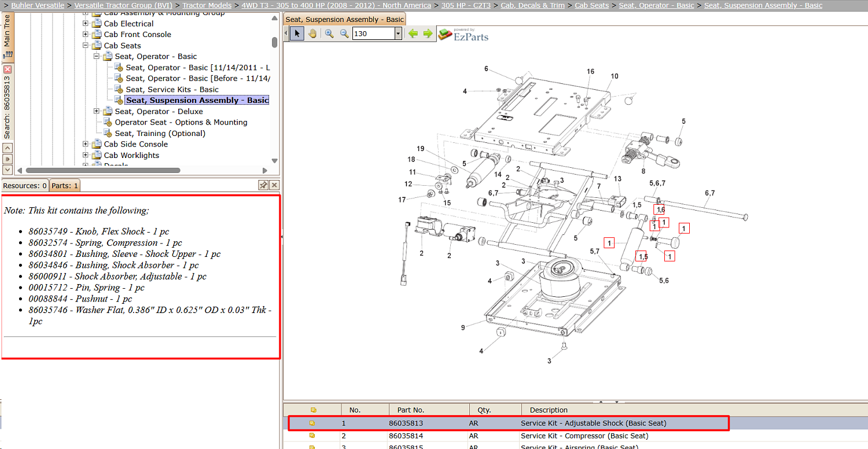Click the play arrow button on the sidebar
The width and height of the screenshot is (868, 449).
coord(8,159)
